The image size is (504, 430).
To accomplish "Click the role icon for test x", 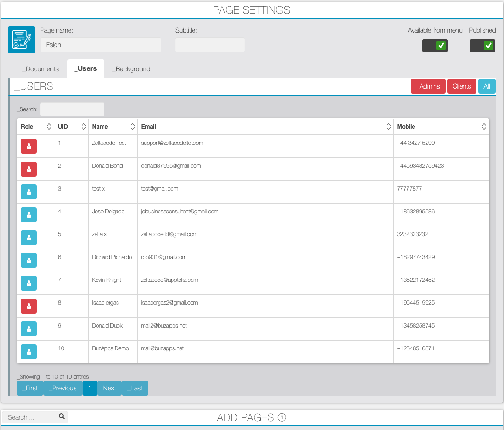I will click(x=29, y=192).
